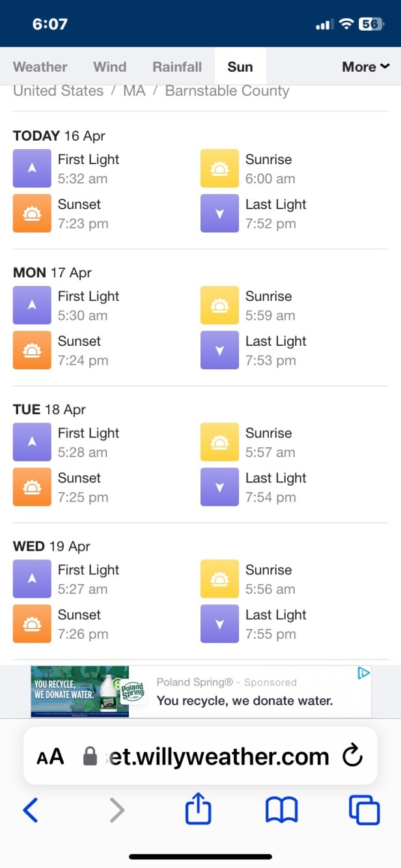
Task: Tap Tuesday's Last Light icon
Action: pyautogui.click(x=219, y=487)
